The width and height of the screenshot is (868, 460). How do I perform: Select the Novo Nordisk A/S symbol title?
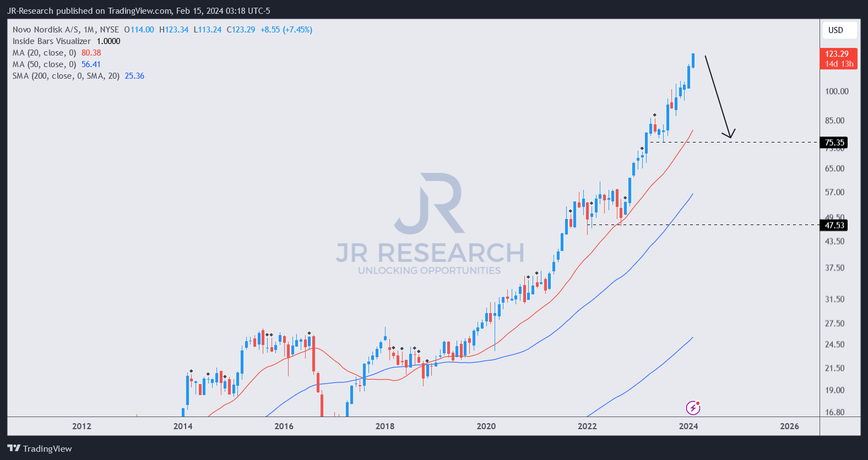click(66, 30)
